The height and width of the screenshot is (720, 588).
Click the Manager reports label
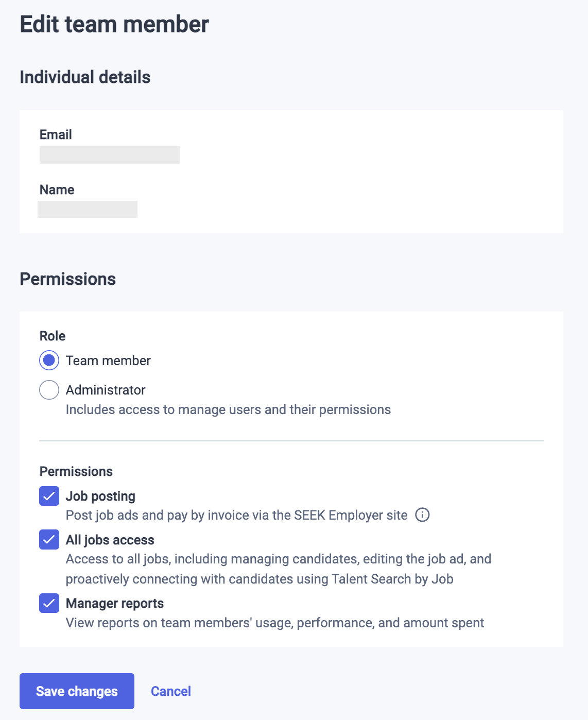click(114, 603)
